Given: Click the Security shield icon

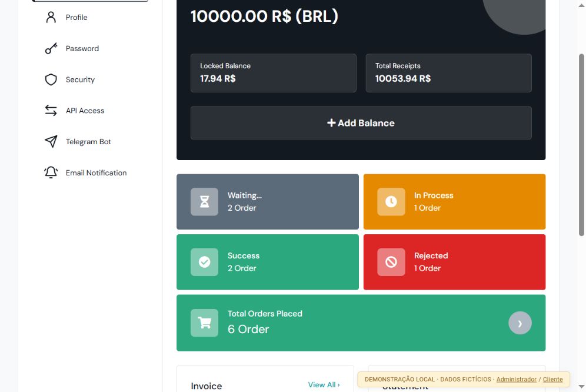Looking at the screenshot, I should [x=51, y=79].
